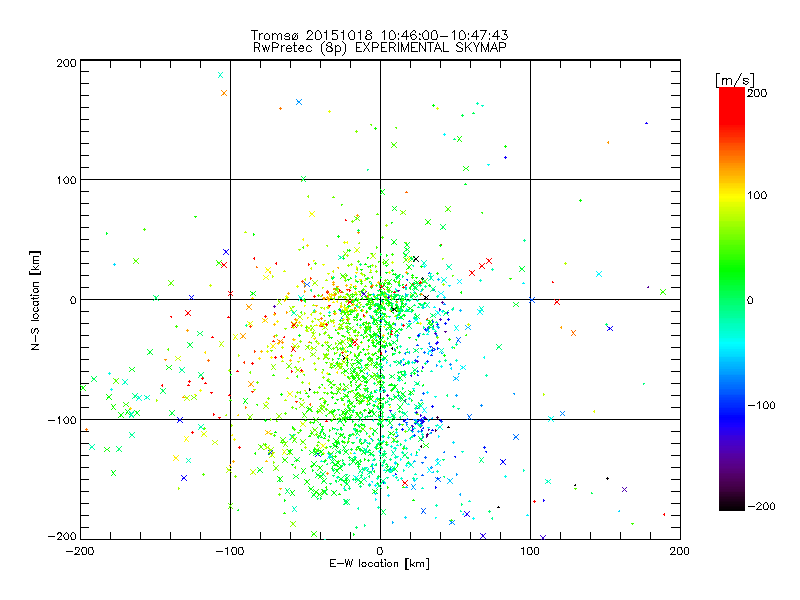This screenshot has height=600, width=800.
Task: Click the y-axis tick label '-200' on the left
Action: coord(62,536)
